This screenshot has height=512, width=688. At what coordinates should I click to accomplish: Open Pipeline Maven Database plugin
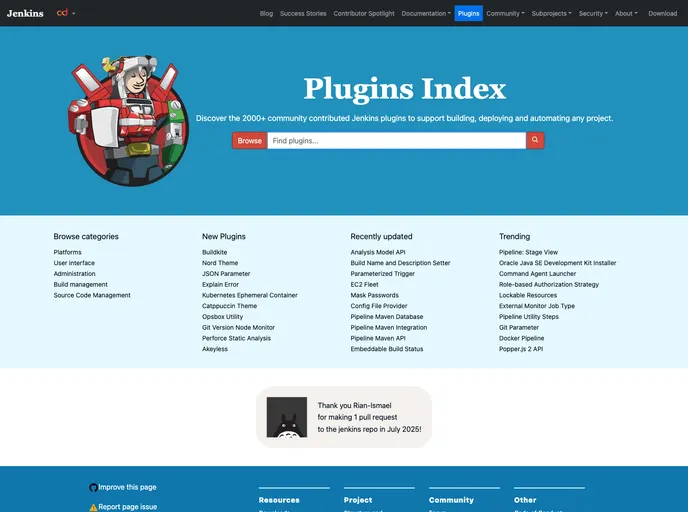(x=387, y=317)
